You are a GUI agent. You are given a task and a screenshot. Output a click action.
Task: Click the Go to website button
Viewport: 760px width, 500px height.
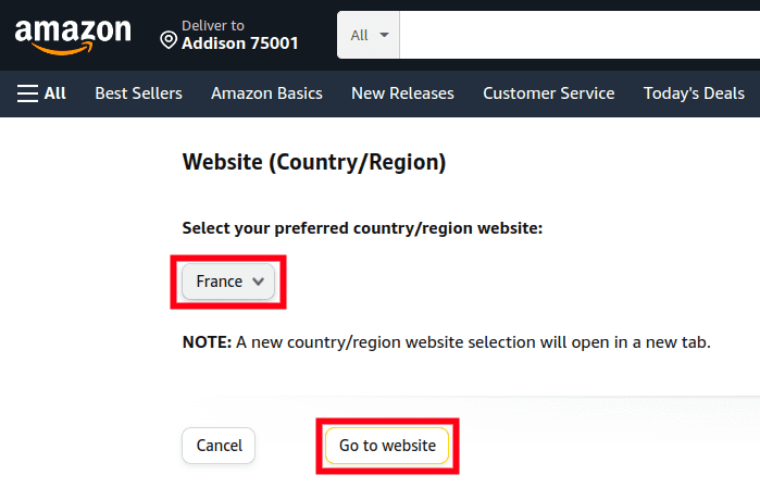click(387, 445)
